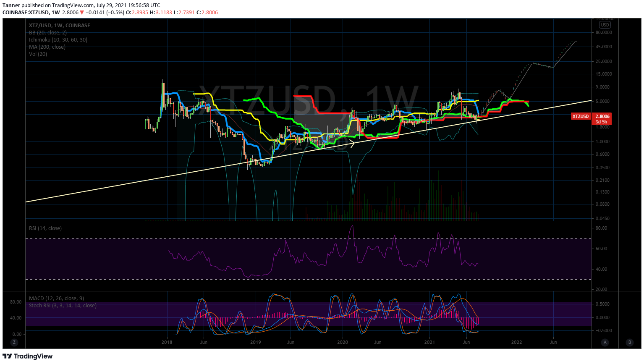Viewport: 644px width, 364px height.
Task: Click the 2018 label on time axis
Action: 167,342
